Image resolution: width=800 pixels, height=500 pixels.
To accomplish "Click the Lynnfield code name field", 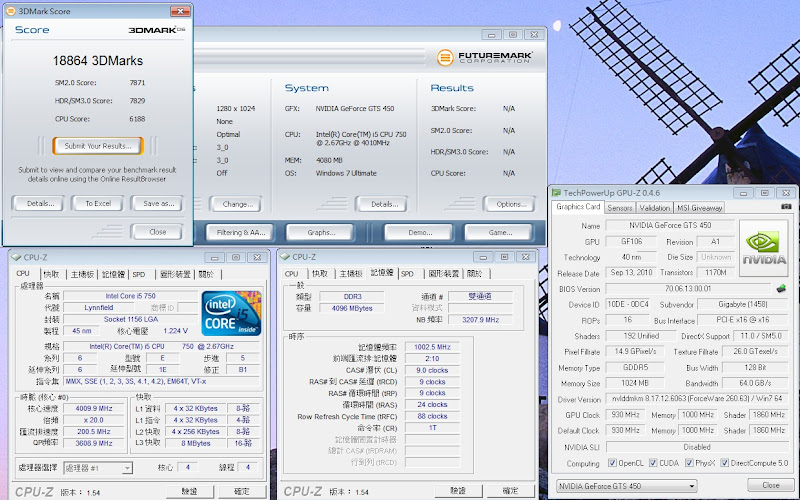I will [98, 308].
